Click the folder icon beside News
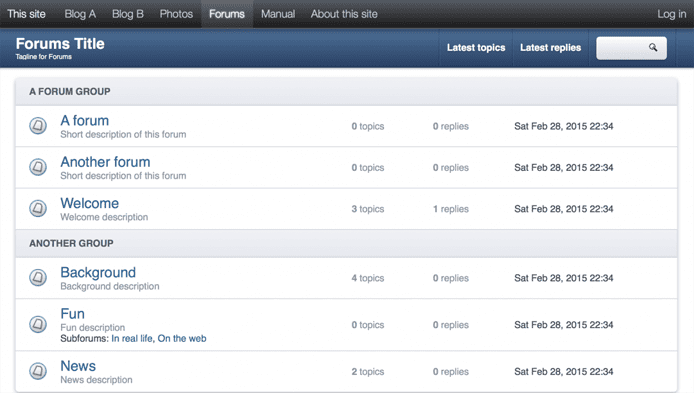 click(38, 371)
